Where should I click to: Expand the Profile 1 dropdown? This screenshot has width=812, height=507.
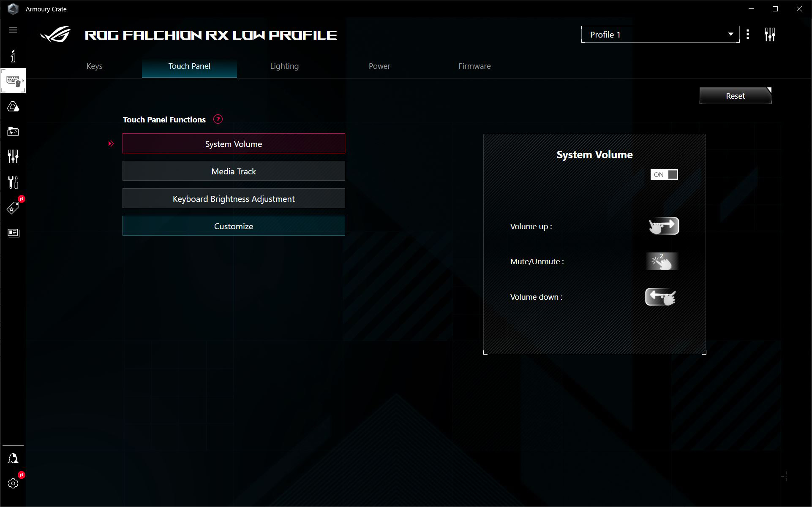coord(660,35)
